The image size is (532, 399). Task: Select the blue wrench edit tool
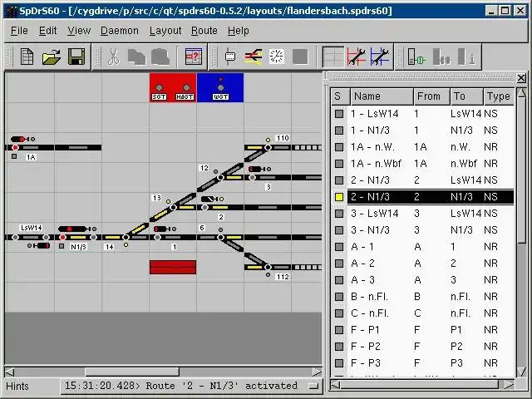pyautogui.click(x=380, y=57)
